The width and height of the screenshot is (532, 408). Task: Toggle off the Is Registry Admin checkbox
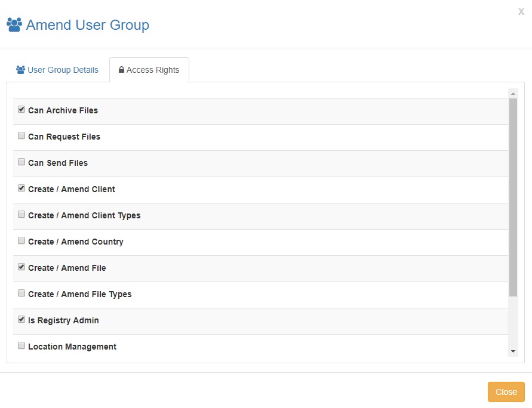pyautogui.click(x=21, y=320)
